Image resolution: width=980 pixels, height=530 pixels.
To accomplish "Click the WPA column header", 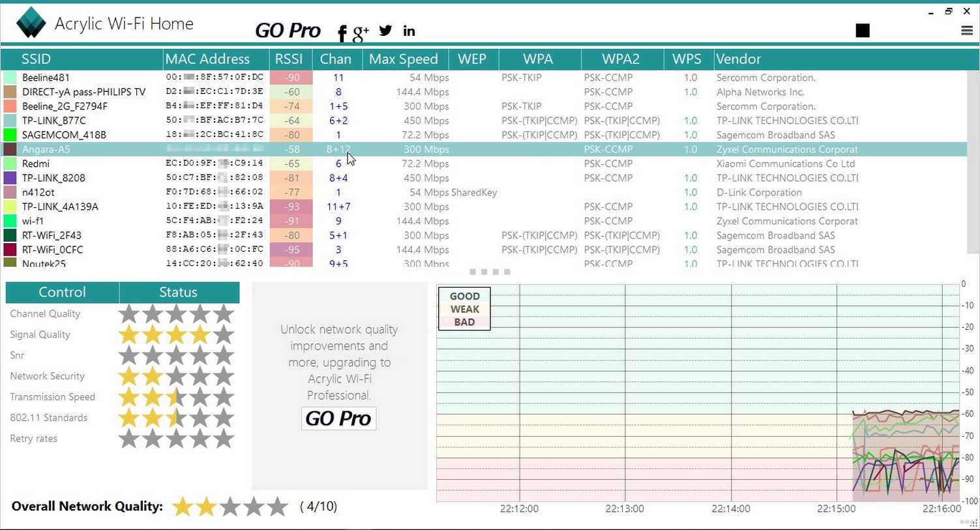I will (x=540, y=59).
